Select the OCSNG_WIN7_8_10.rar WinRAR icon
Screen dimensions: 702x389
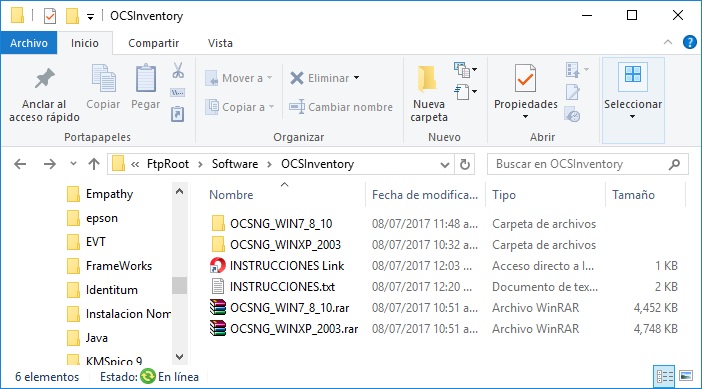[x=218, y=308]
